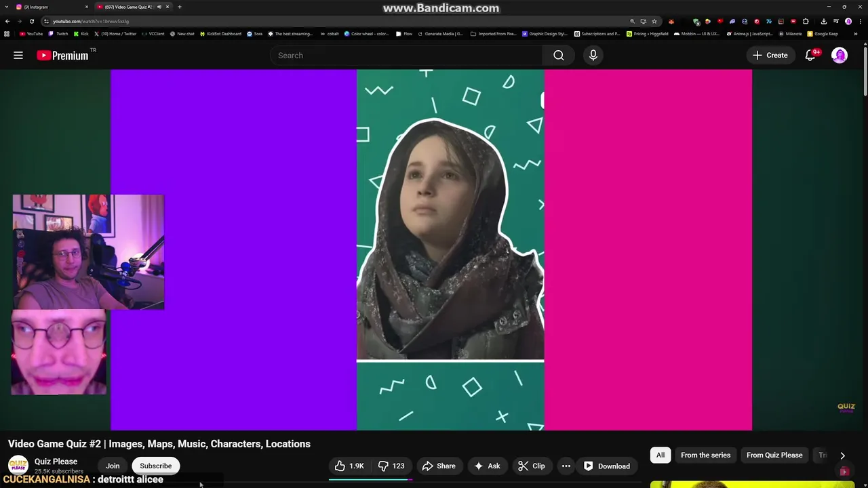Viewport: 868px width, 488px height.
Task: Open KickBot Dashboard bookmark
Action: (220, 34)
